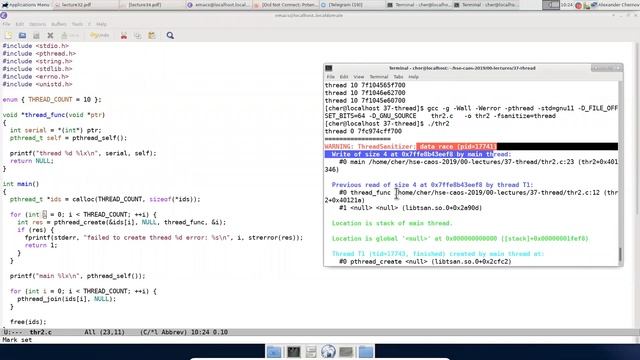Screen dimensions: 640x360
Task: Click the terminal icon in terminal title bar
Action: tap(329, 68)
